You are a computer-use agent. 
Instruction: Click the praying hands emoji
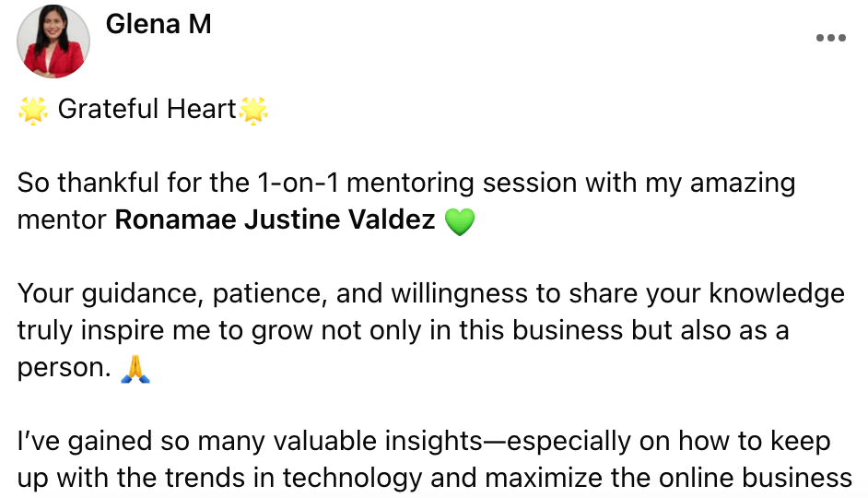point(136,369)
